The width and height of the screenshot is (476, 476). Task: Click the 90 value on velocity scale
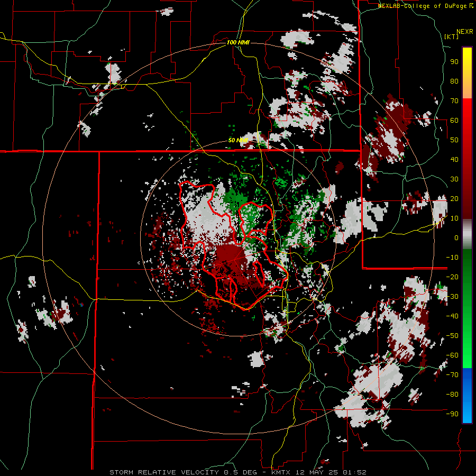[454, 62]
